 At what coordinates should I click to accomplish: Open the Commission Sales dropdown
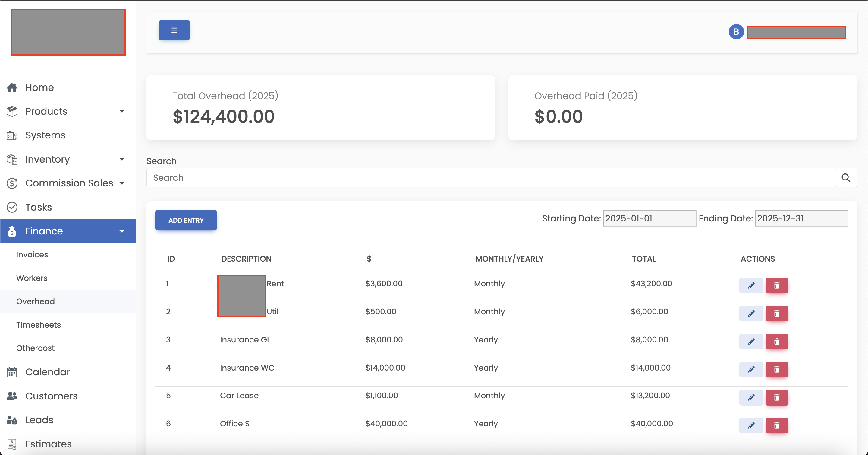pos(122,183)
